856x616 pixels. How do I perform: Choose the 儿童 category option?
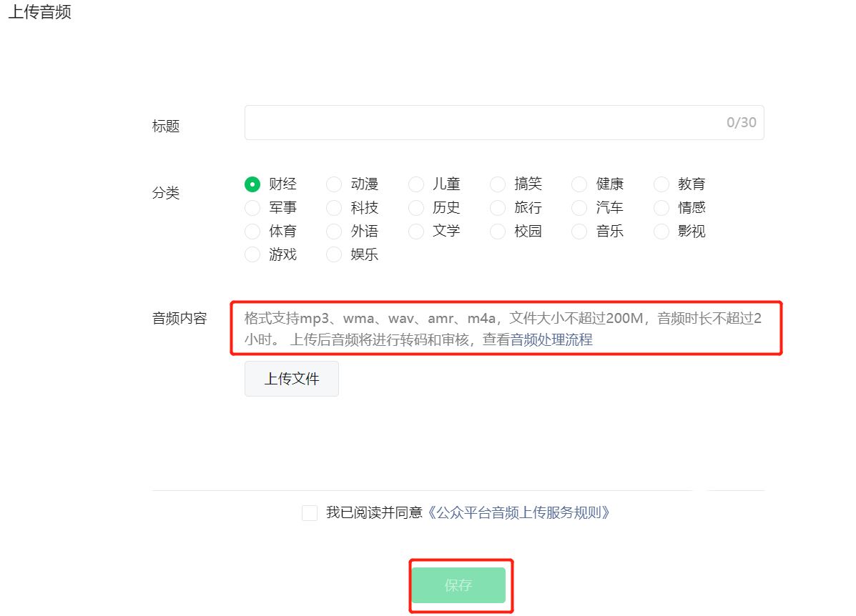pyautogui.click(x=416, y=184)
